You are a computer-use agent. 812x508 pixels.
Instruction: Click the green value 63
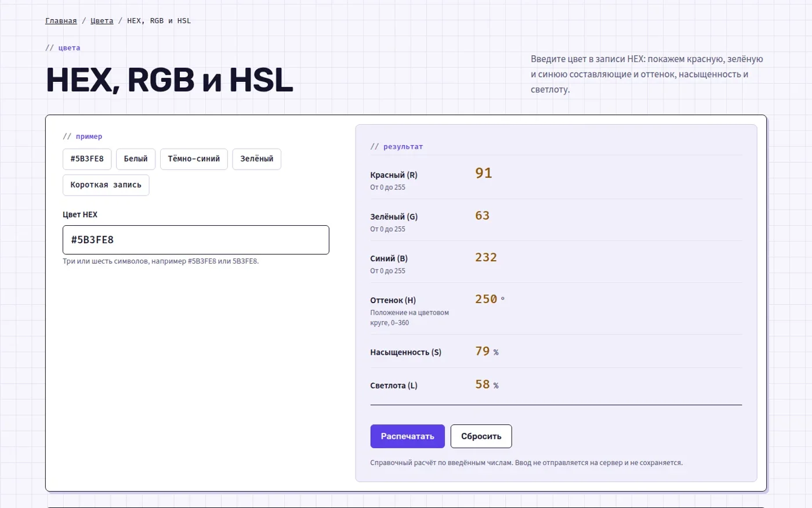483,215
